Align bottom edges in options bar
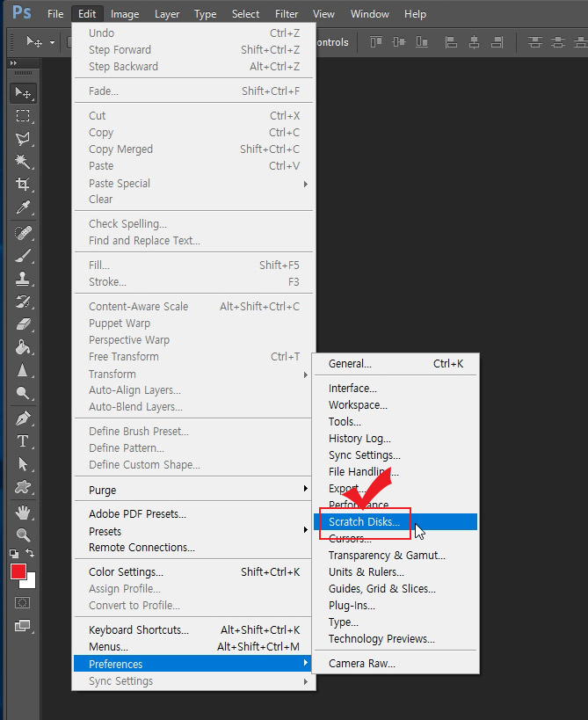 tap(422, 42)
